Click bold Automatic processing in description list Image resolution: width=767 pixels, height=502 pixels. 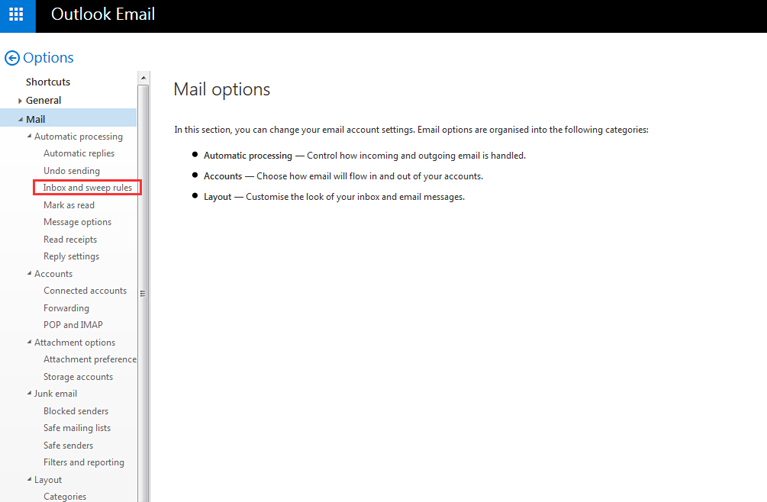pyautogui.click(x=248, y=156)
